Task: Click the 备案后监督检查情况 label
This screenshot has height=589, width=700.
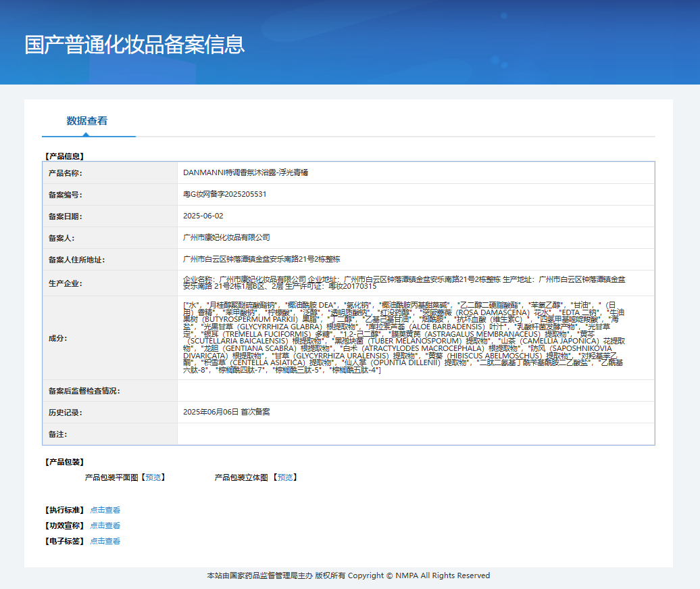Action: (84, 391)
